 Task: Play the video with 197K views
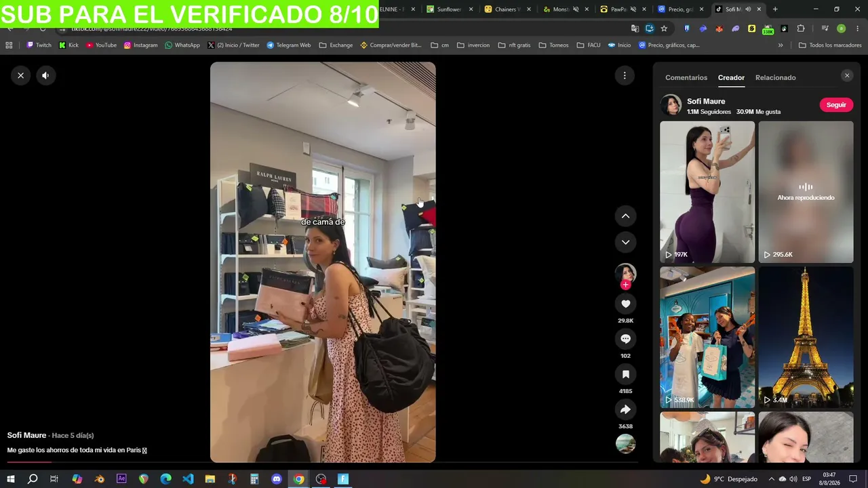tap(707, 192)
